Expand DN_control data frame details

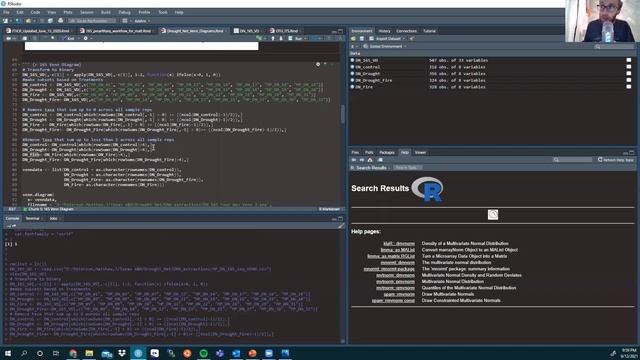coord(352,67)
